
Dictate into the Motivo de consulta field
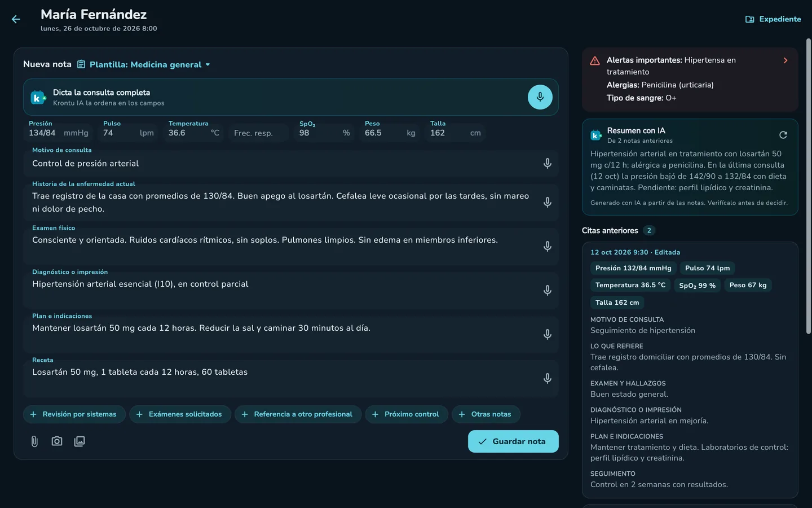click(x=547, y=164)
